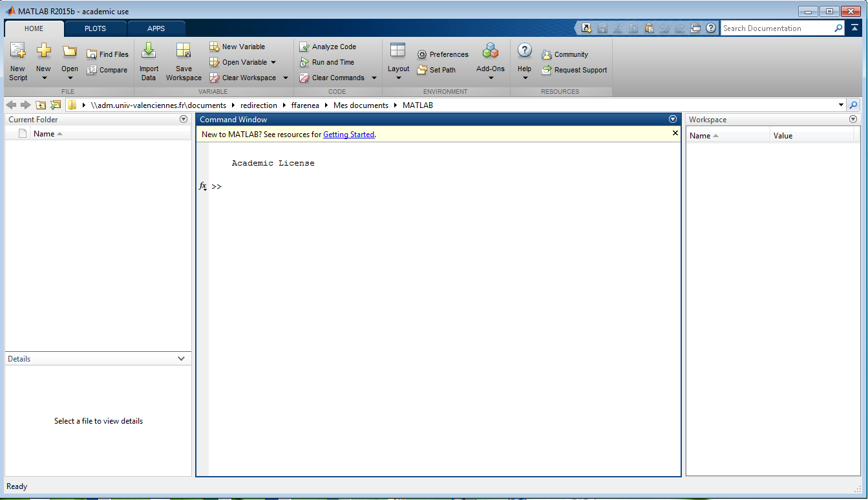The width and height of the screenshot is (868, 500).
Task: Click Request Support
Action: (575, 70)
